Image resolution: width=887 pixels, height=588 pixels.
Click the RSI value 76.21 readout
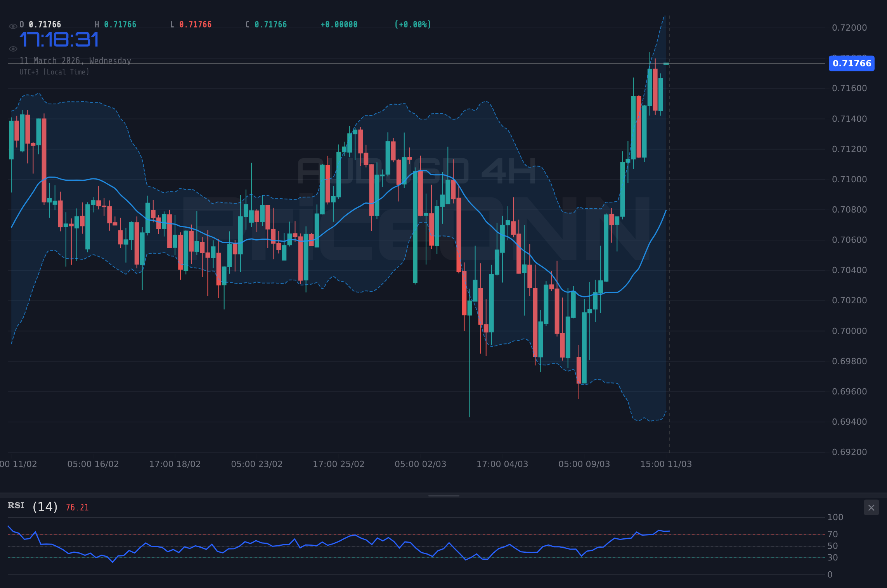tap(77, 507)
